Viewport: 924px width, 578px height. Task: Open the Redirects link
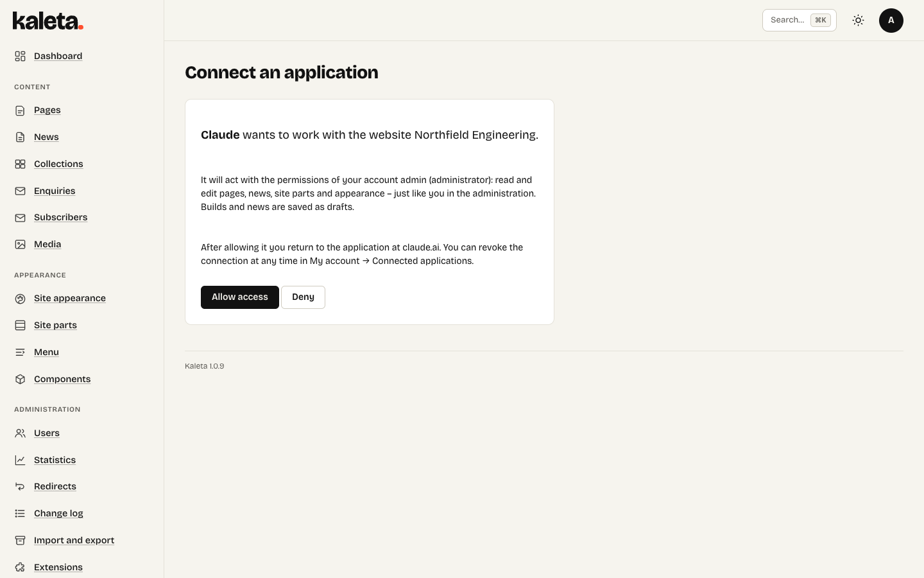pyautogui.click(x=55, y=486)
